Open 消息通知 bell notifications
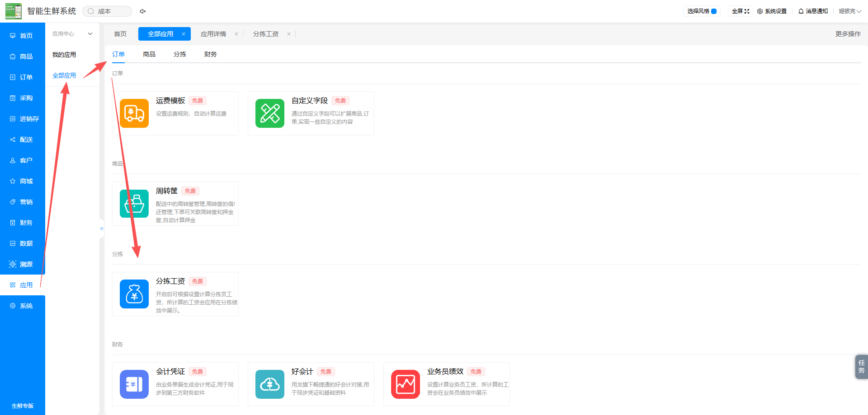Screen dimensions: 868x415 pyautogui.click(x=813, y=11)
